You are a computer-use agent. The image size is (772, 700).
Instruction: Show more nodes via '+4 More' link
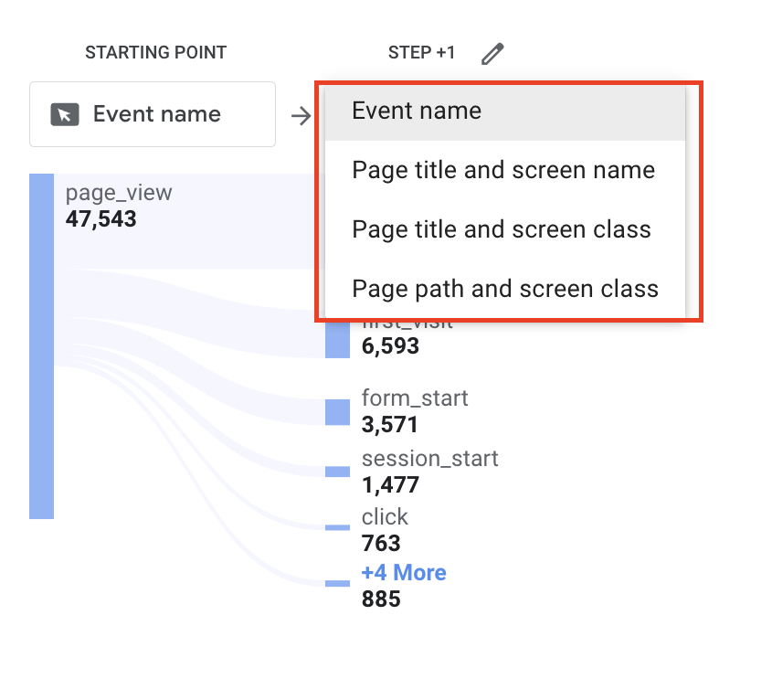pyautogui.click(x=404, y=573)
